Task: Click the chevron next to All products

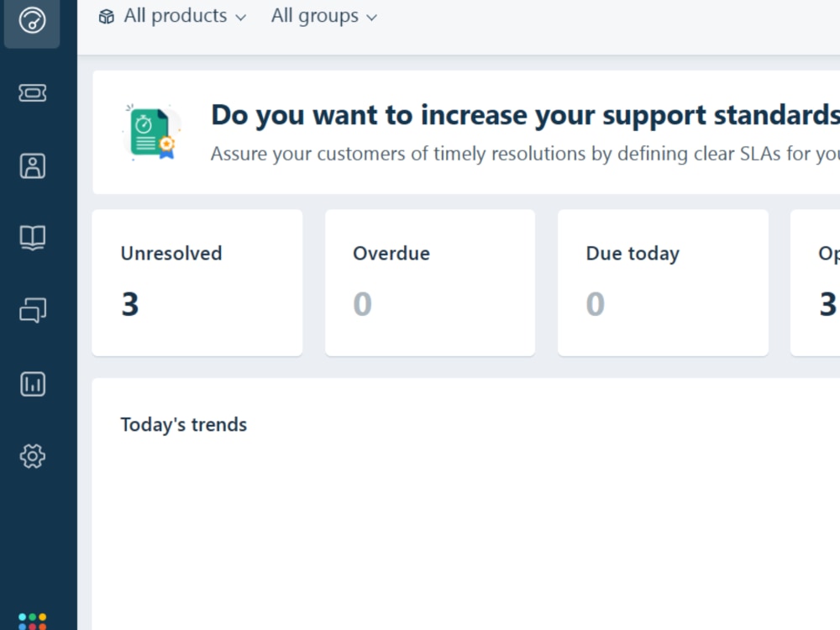Action: (241, 18)
